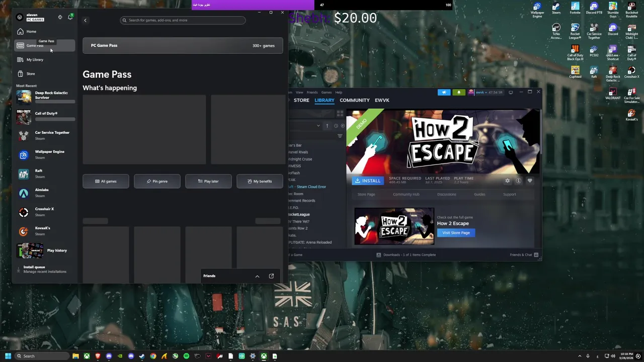
Task: Open Crosshair X in Xbox sidebar list
Action: coord(45,212)
